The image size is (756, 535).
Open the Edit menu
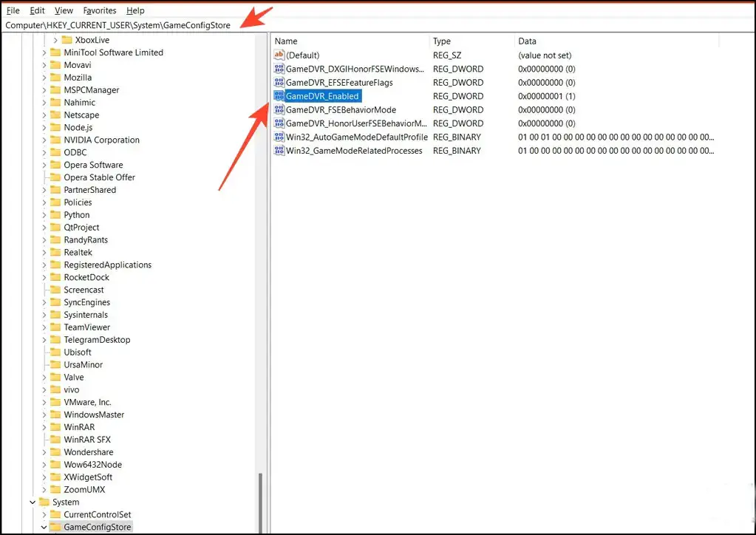pyautogui.click(x=37, y=10)
